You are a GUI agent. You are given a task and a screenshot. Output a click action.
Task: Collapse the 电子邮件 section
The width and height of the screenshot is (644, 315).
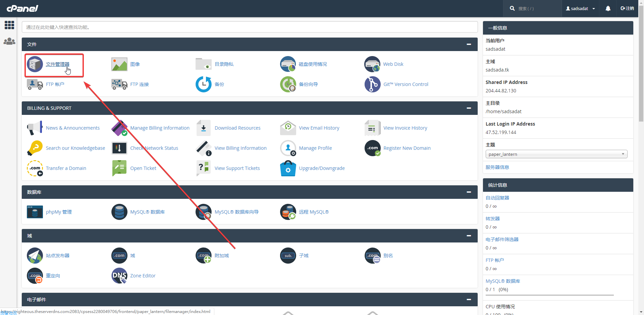click(x=469, y=300)
